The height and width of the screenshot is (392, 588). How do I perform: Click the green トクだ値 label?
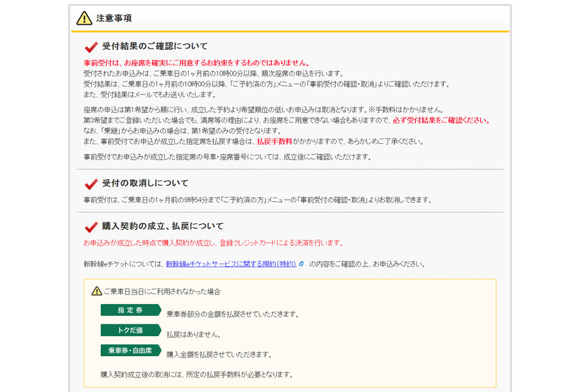[x=131, y=330]
